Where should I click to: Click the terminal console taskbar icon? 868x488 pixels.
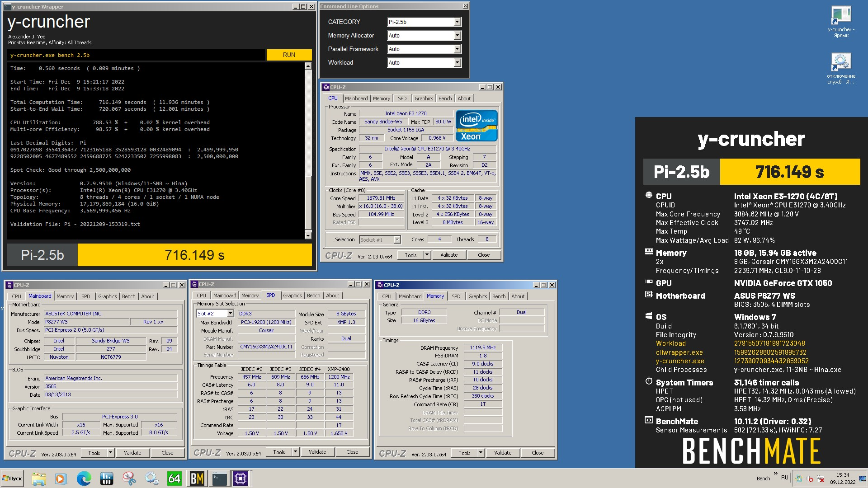pos(219,478)
